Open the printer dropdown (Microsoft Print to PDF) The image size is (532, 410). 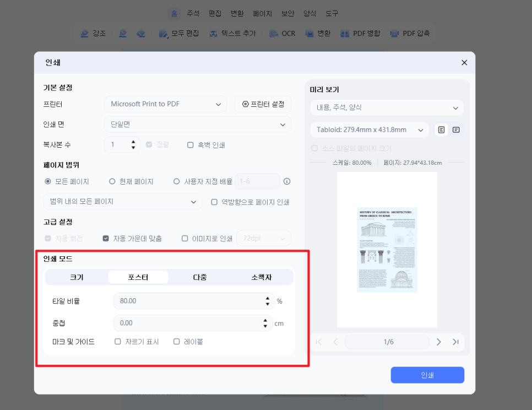click(166, 104)
